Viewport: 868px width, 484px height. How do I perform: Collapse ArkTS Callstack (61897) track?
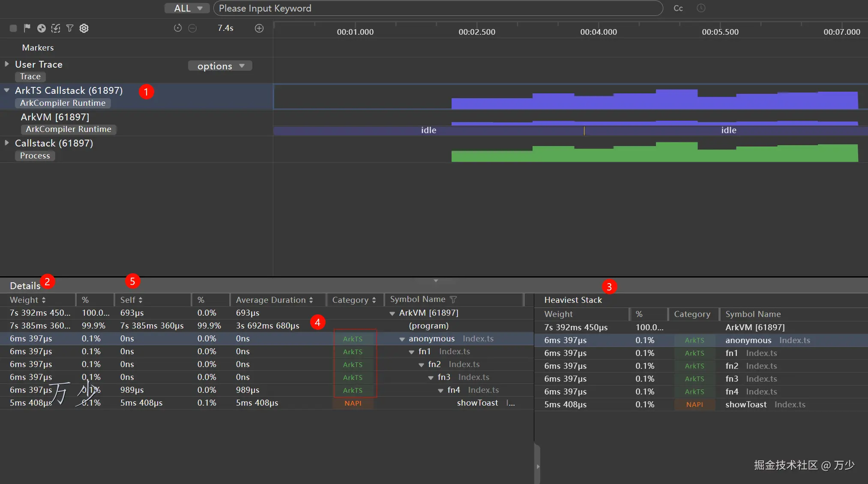click(7, 90)
